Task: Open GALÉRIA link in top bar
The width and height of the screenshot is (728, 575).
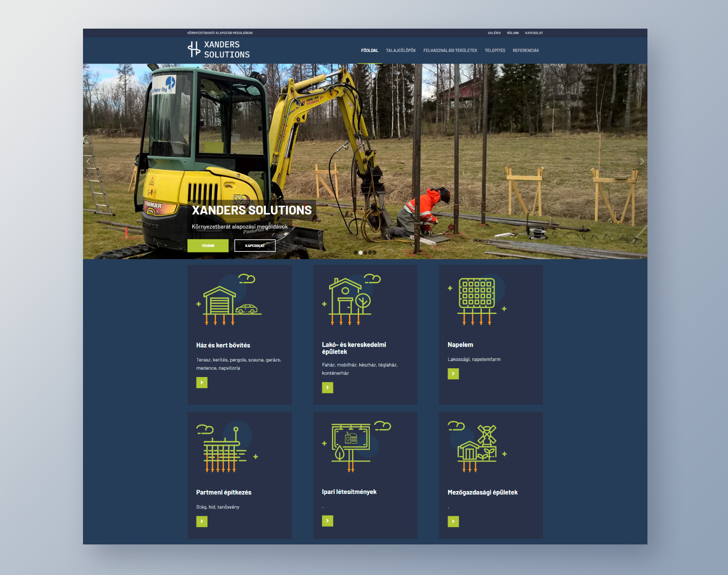Action: tap(494, 33)
